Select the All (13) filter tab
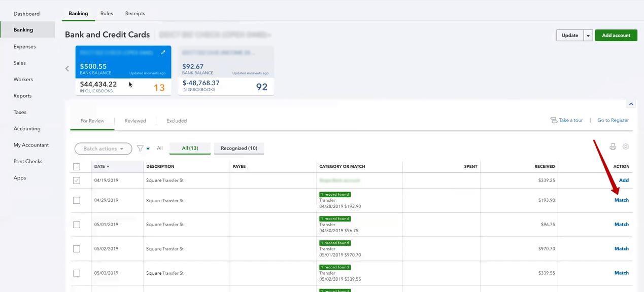 pos(190,148)
